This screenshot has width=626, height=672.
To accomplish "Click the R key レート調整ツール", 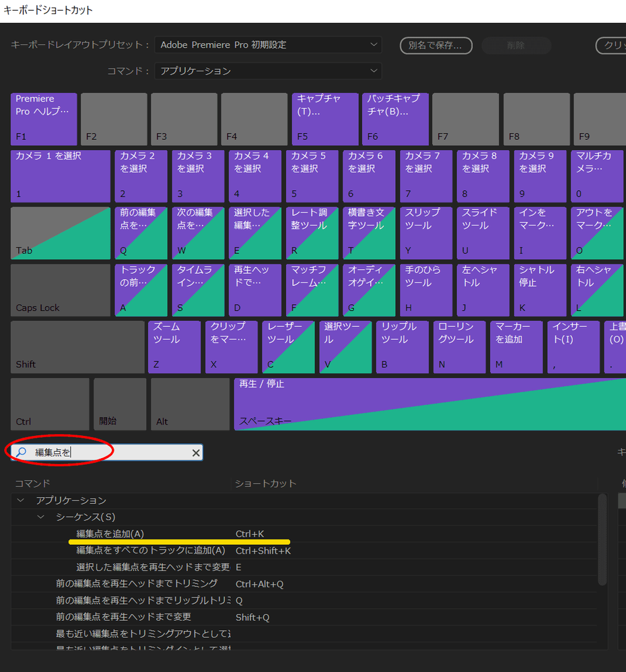I will [312, 233].
